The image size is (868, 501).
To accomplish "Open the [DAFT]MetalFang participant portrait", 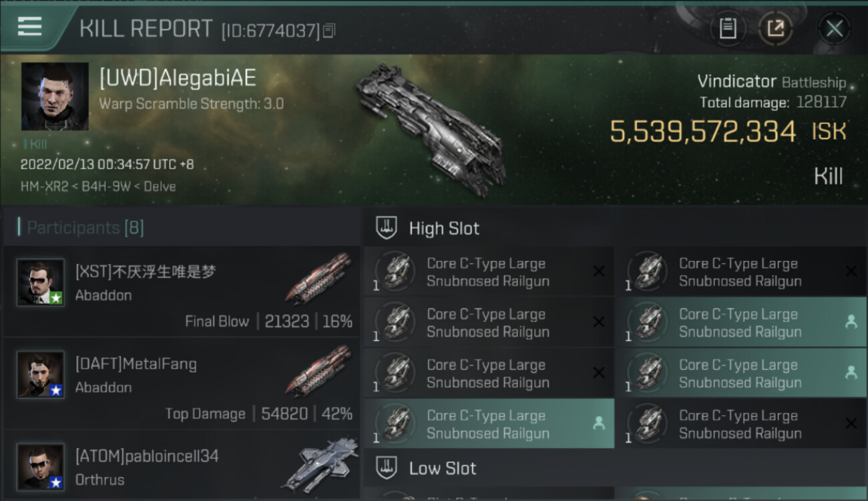I will 41,375.
